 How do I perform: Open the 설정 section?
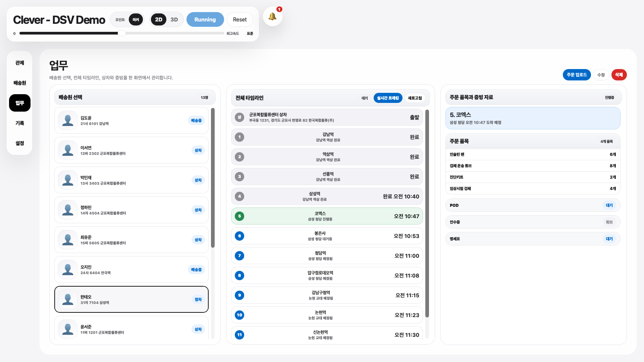pos(20,143)
